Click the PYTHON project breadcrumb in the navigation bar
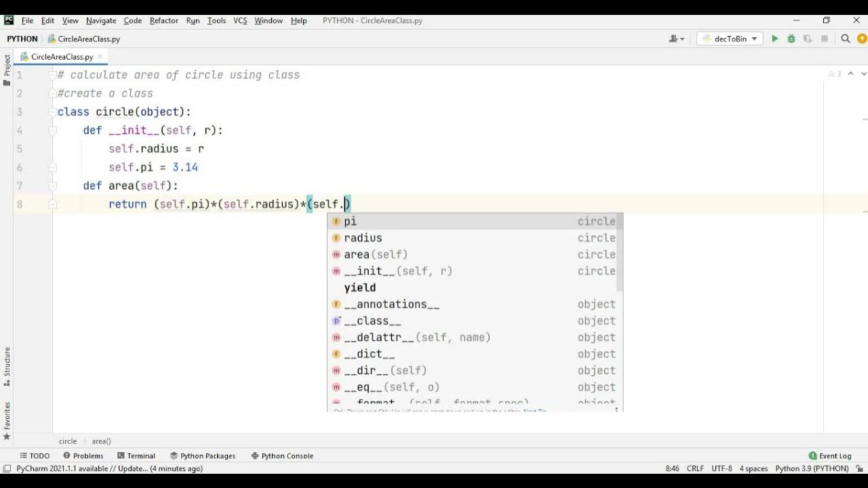This screenshot has width=868, height=488. pyautogui.click(x=22, y=39)
